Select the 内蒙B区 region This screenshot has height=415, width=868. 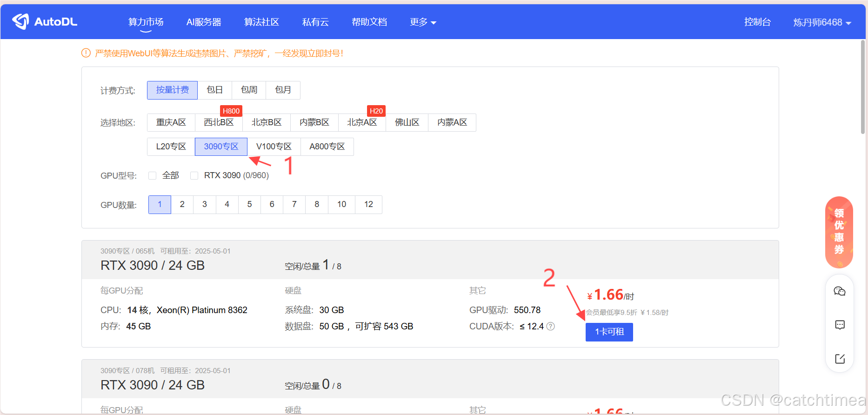tap(314, 122)
